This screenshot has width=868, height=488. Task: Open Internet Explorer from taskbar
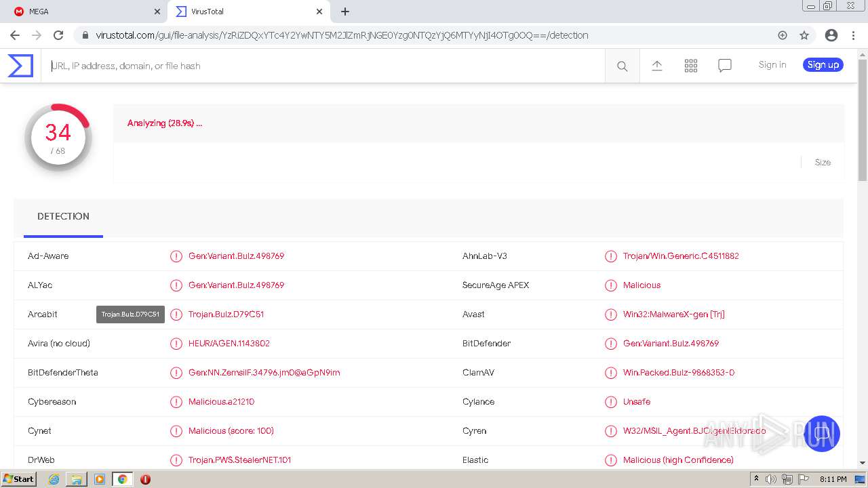[54, 479]
